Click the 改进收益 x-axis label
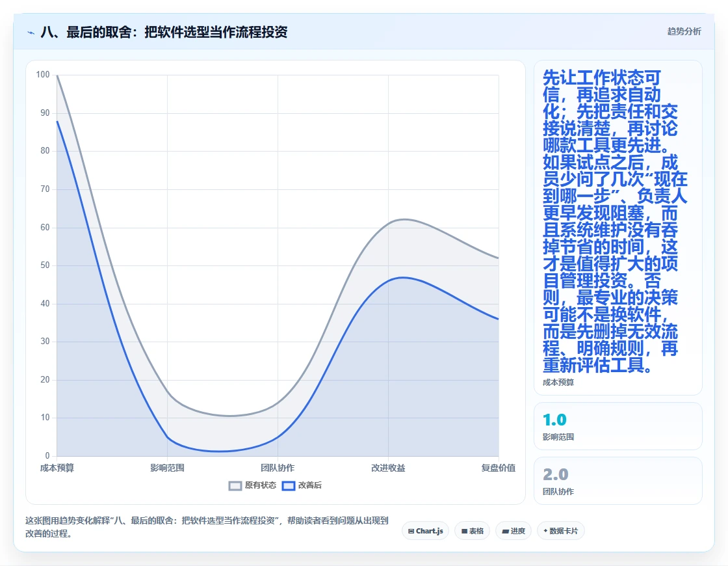Screen dimensions: 728x566 (x=388, y=468)
